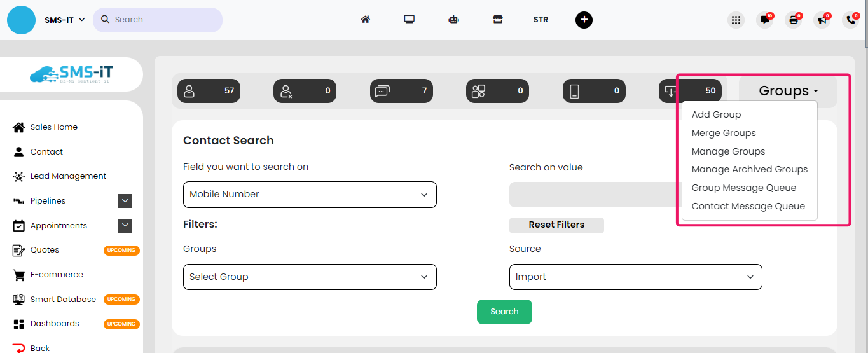Open the messages tile showing 7

(x=401, y=91)
